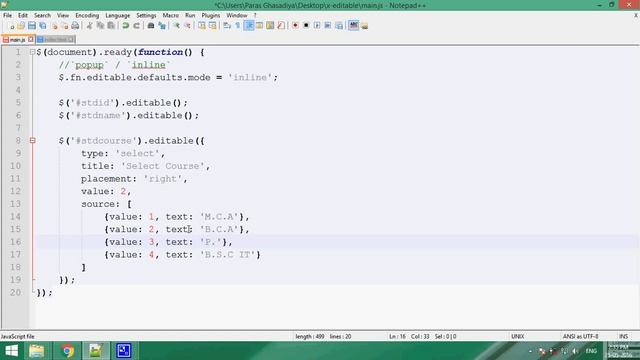Click the 'Select Course' title text
The height and width of the screenshot is (360, 640).
(x=162, y=166)
